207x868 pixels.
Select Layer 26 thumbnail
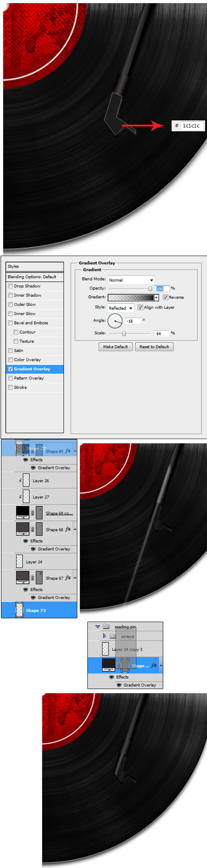coord(26,480)
